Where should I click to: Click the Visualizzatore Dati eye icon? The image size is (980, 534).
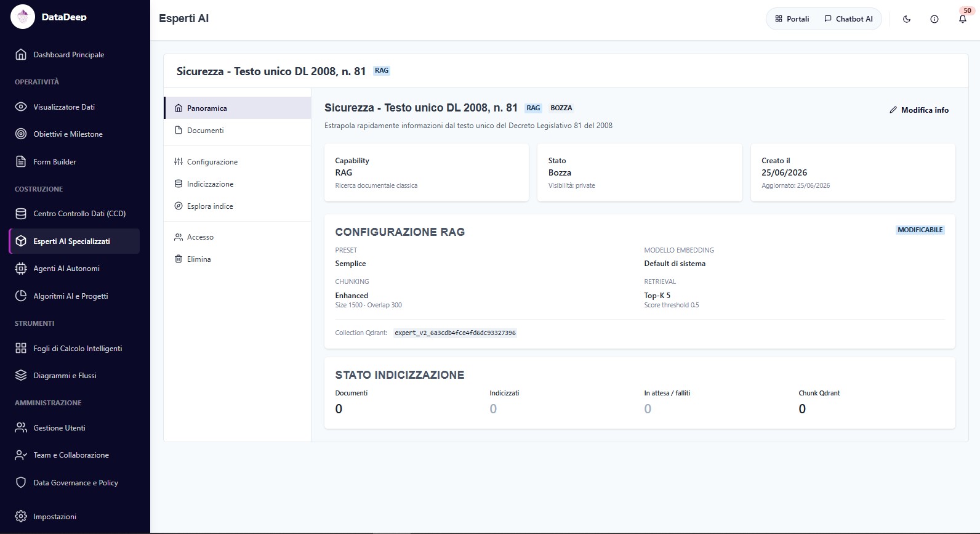coord(21,107)
